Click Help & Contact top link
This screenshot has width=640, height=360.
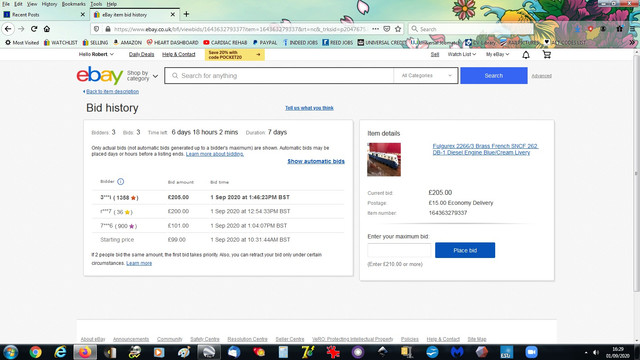pyautogui.click(x=179, y=54)
